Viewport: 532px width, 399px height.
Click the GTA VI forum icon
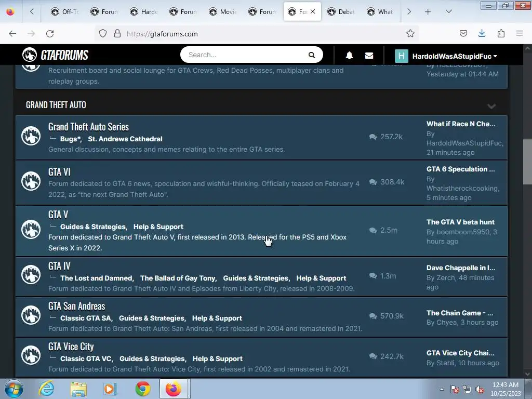pos(31,181)
